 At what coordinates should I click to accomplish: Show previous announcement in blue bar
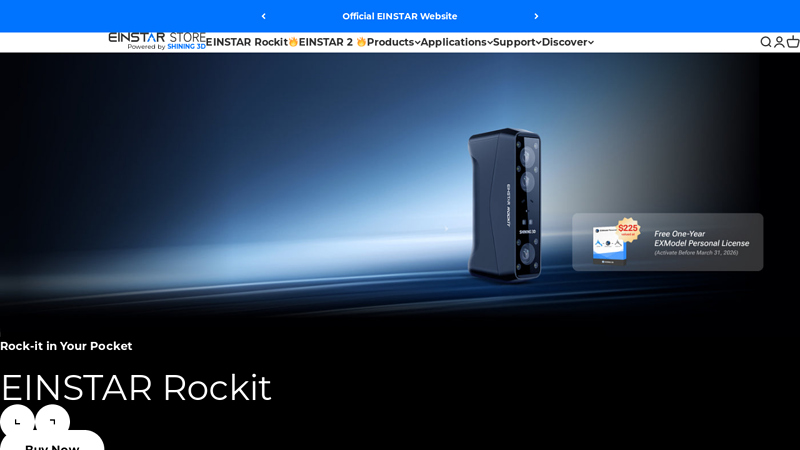(x=264, y=16)
